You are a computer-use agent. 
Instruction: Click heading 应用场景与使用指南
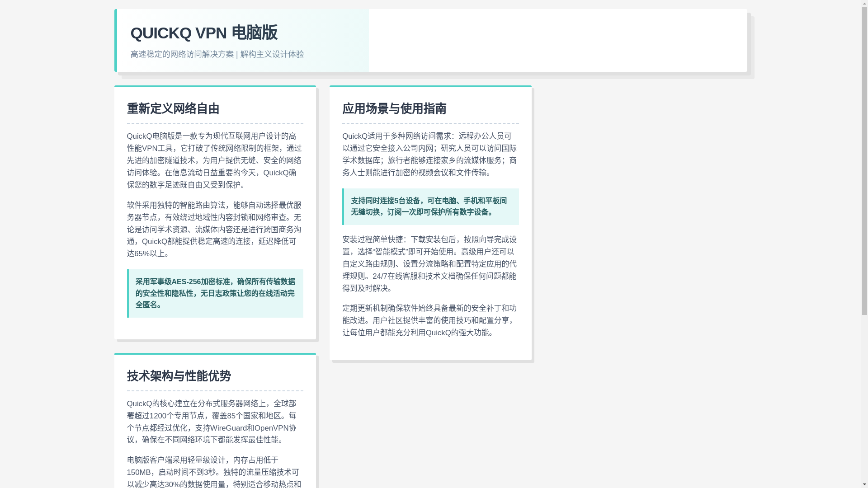point(394,108)
